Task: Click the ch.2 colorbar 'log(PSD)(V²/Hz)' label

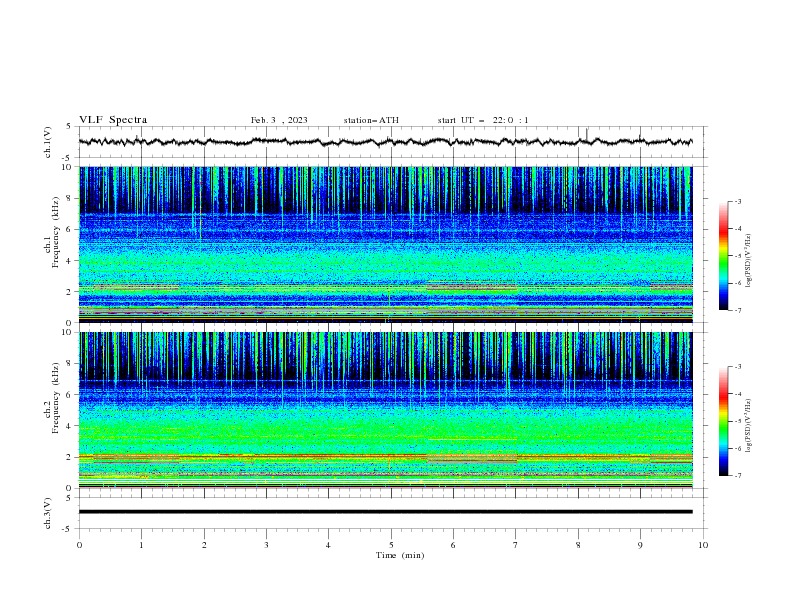Action: click(748, 426)
